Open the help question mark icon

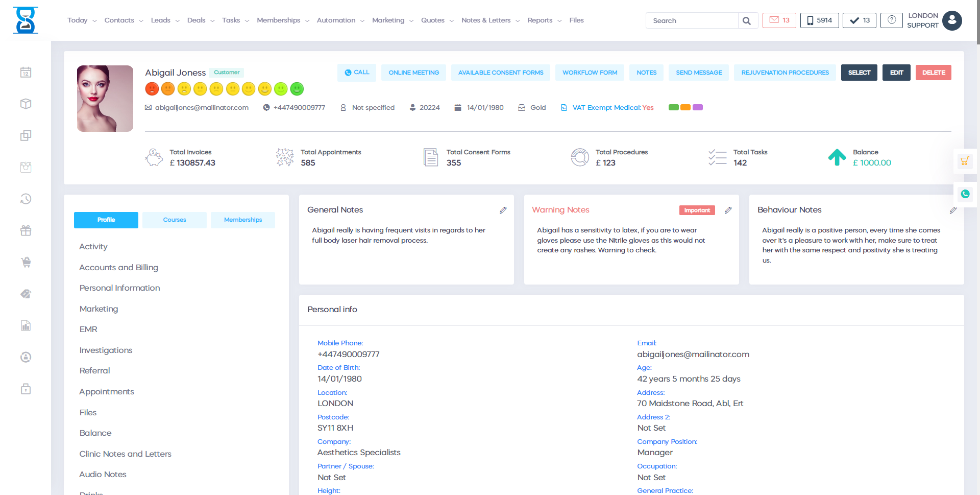[891, 20]
